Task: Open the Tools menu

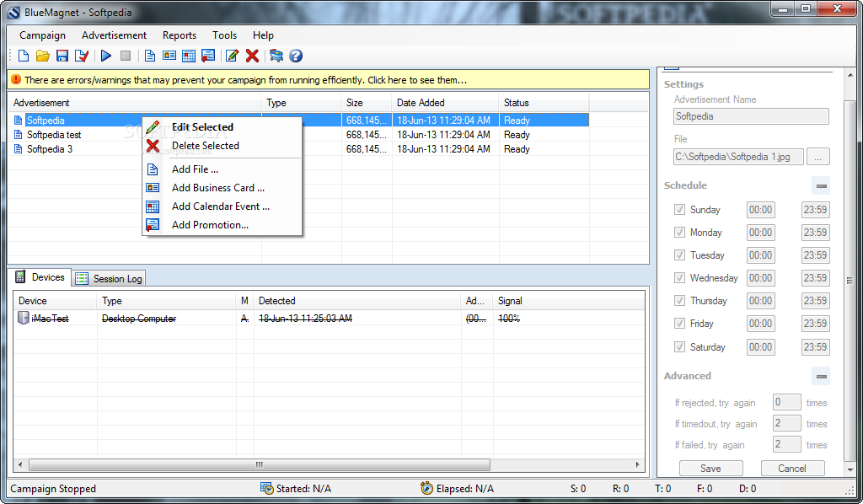Action: pos(224,35)
